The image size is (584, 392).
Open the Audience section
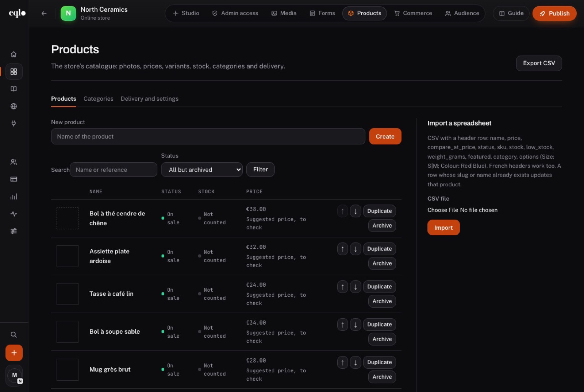[462, 13]
